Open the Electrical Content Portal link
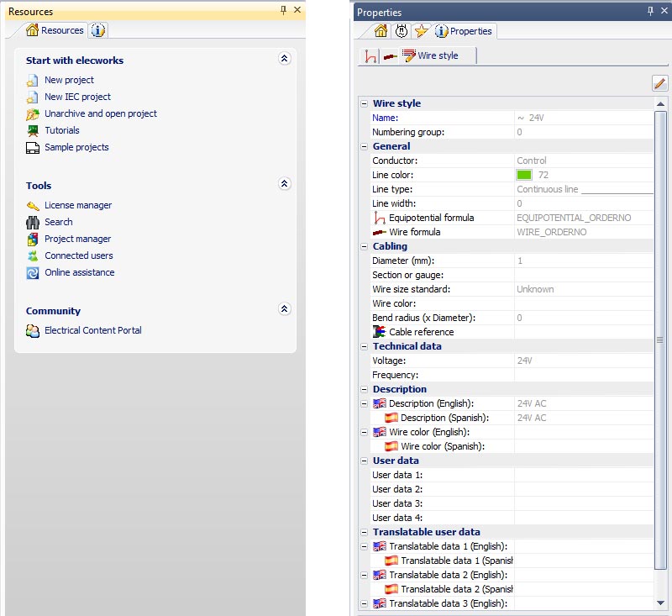 click(x=93, y=330)
